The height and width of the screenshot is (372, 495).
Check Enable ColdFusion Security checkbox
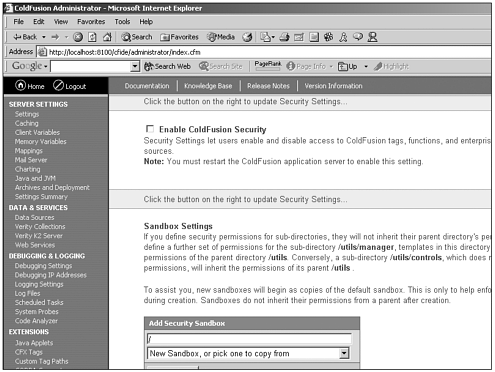pos(150,129)
